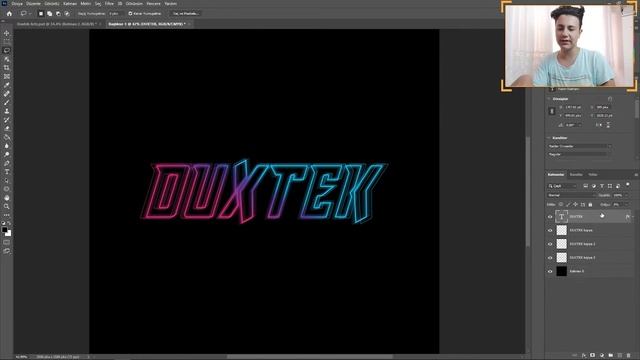Select the History Brush tool
This screenshot has height=360, width=640.
point(7,120)
